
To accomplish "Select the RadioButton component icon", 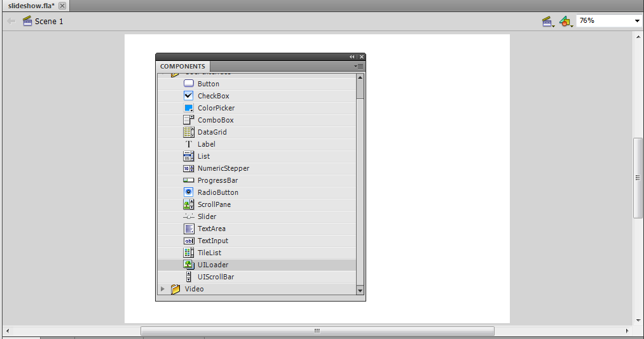I will 189,192.
